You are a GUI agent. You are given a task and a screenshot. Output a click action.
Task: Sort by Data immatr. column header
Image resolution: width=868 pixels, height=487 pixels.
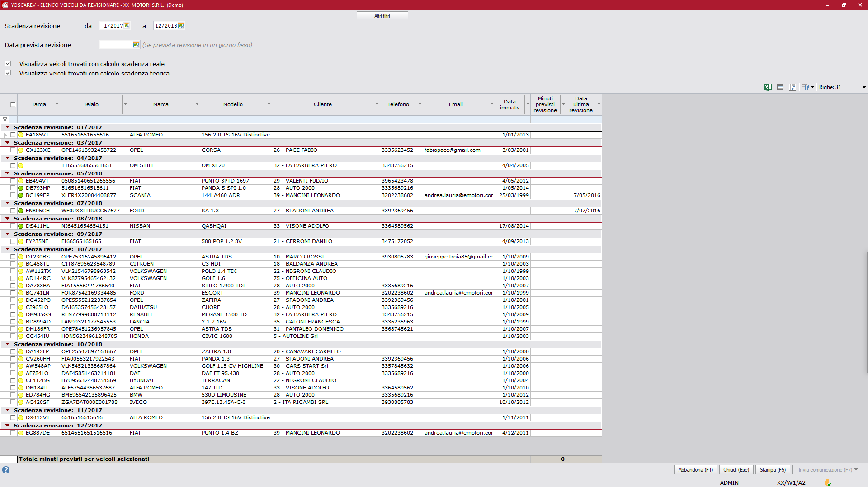(x=509, y=104)
